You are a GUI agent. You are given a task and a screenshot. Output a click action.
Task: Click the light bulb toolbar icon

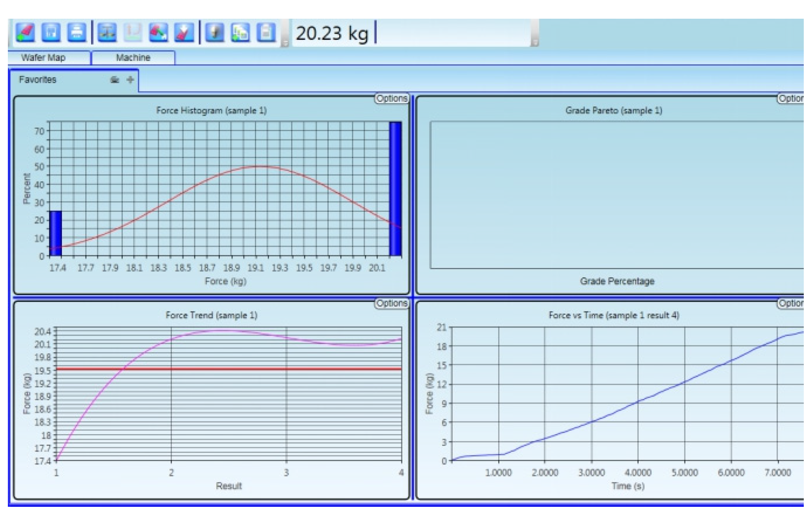(215, 33)
